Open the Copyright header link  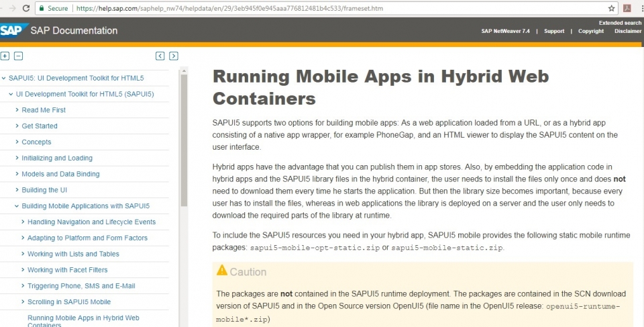590,31
